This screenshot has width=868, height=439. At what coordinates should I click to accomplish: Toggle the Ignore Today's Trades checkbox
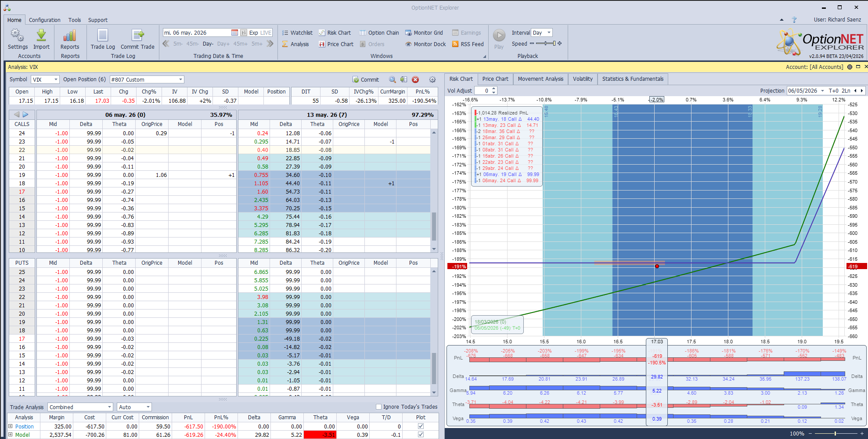coord(378,407)
